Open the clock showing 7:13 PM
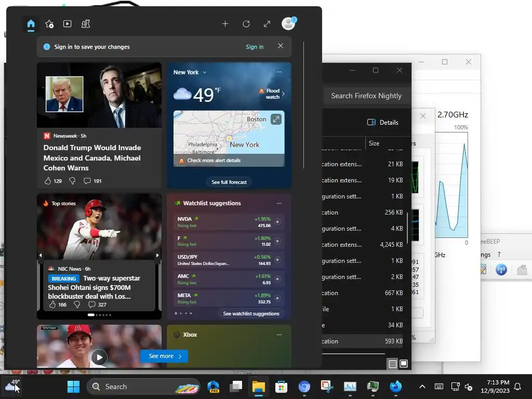 pos(495,387)
